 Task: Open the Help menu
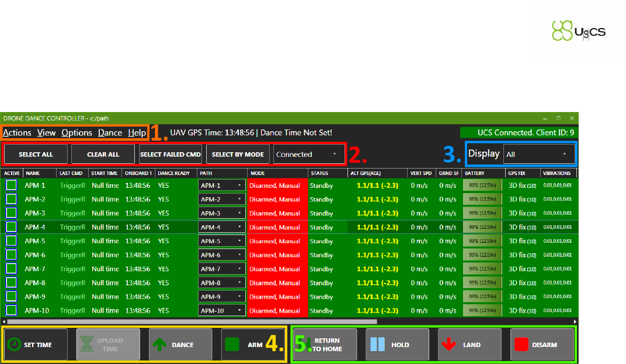pyautogui.click(x=137, y=133)
